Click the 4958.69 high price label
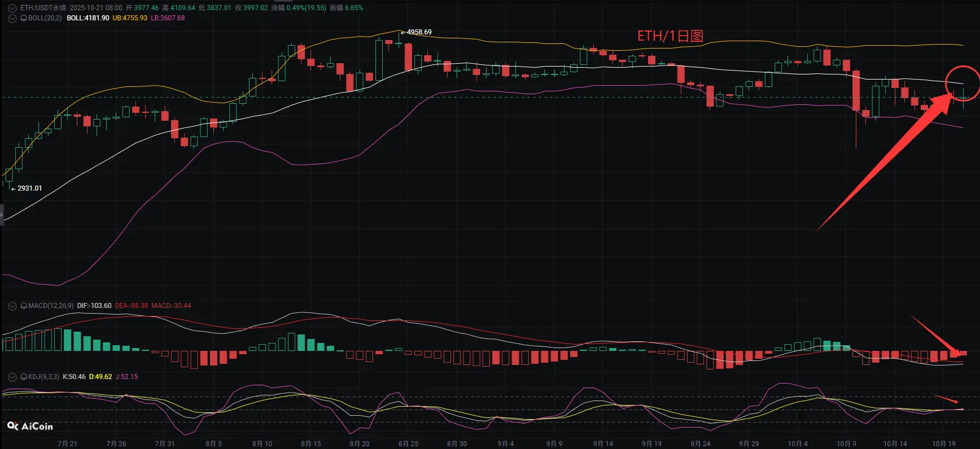This screenshot has width=980, height=449. coord(419,32)
